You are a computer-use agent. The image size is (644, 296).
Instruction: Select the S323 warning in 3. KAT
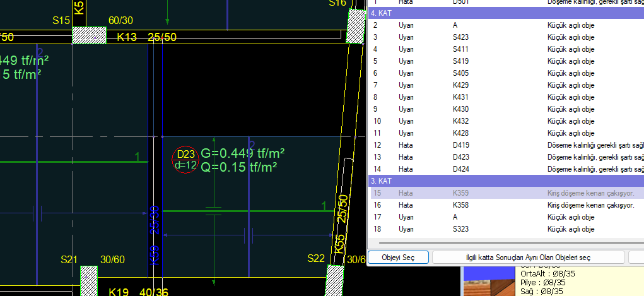click(x=505, y=229)
